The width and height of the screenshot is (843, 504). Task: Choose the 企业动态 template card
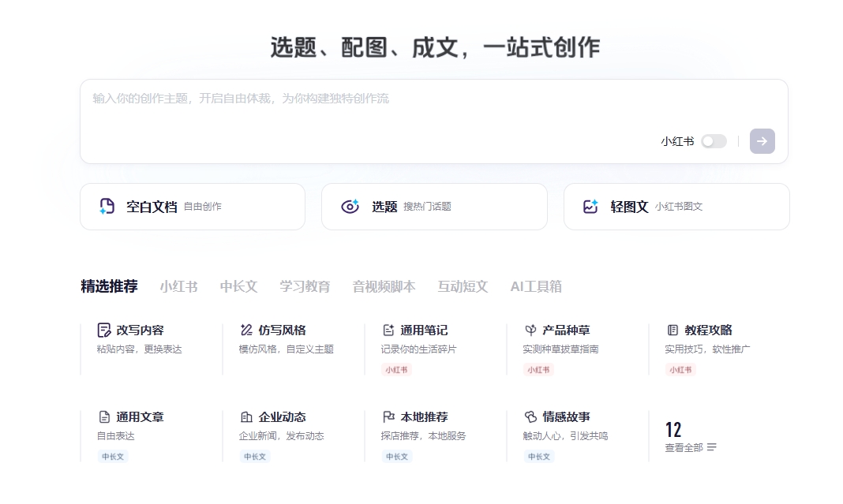point(282,417)
